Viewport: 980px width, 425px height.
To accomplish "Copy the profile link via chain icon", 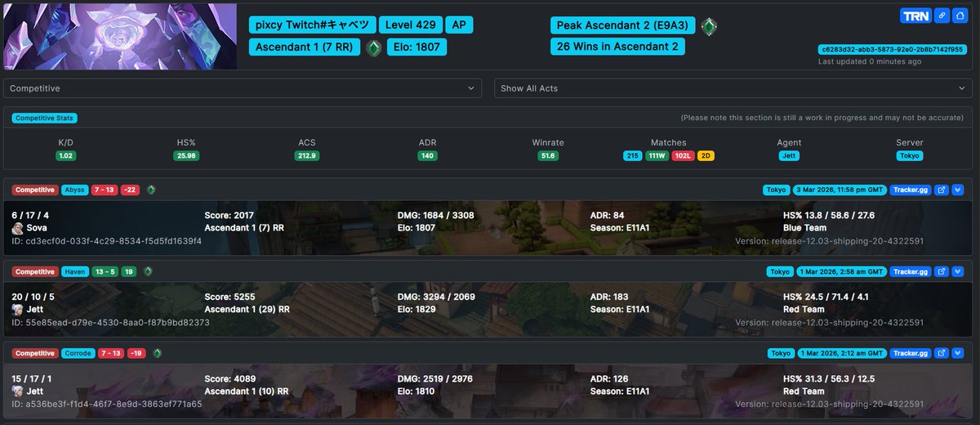I will coord(942,16).
